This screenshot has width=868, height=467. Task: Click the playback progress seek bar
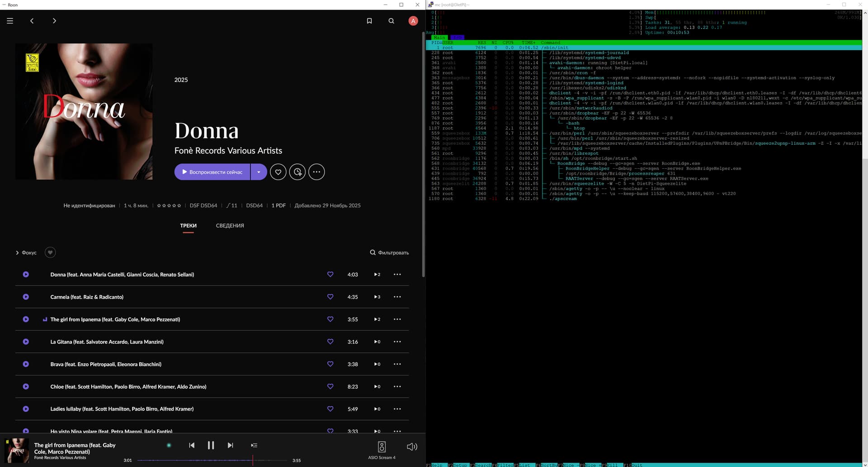[x=212, y=460]
